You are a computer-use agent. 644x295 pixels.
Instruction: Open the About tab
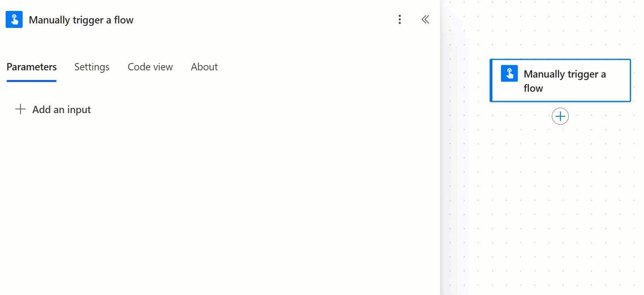pos(204,67)
